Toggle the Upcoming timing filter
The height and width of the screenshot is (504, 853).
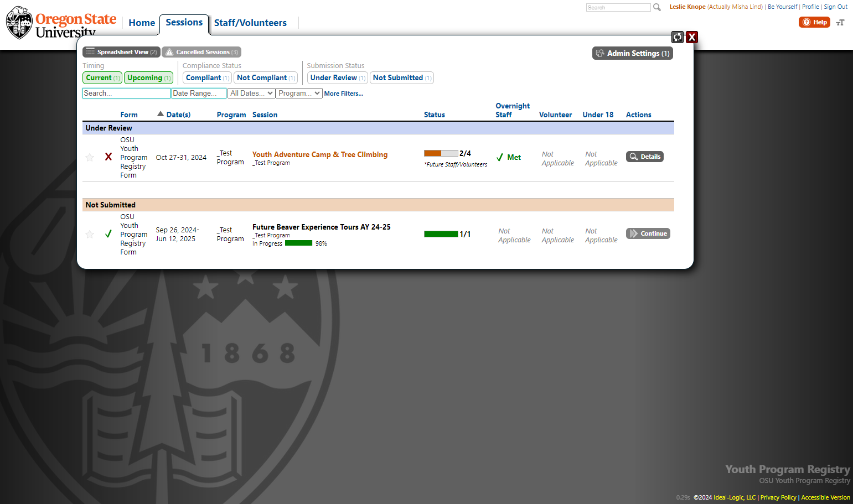pyautogui.click(x=148, y=78)
